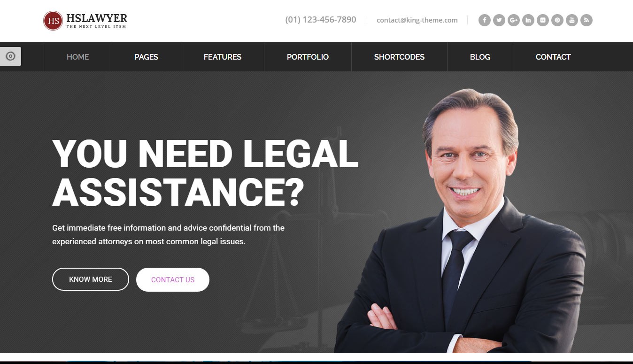Open the Facebook social icon
Image resolution: width=633 pixels, height=364 pixels.
[485, 20]
